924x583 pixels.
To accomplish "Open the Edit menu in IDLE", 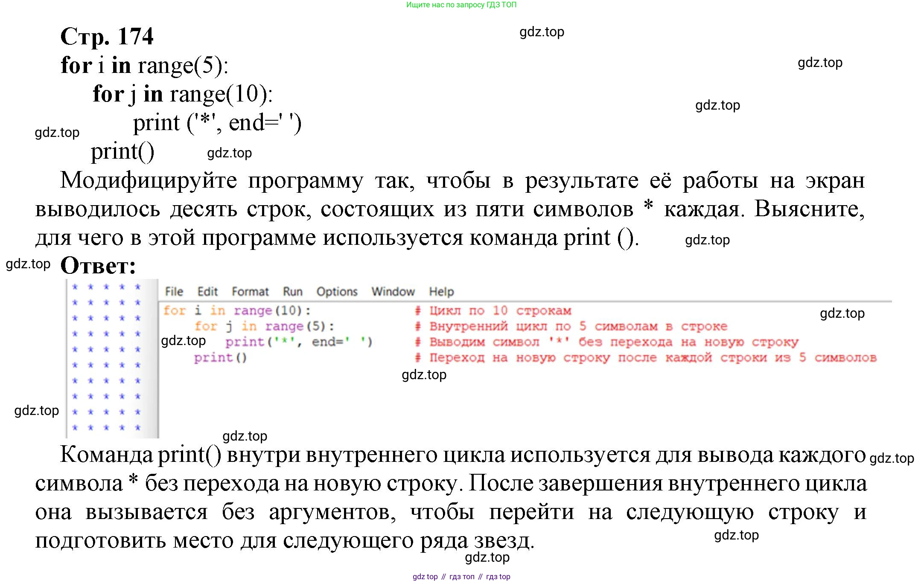I will [x=207, y=292].
